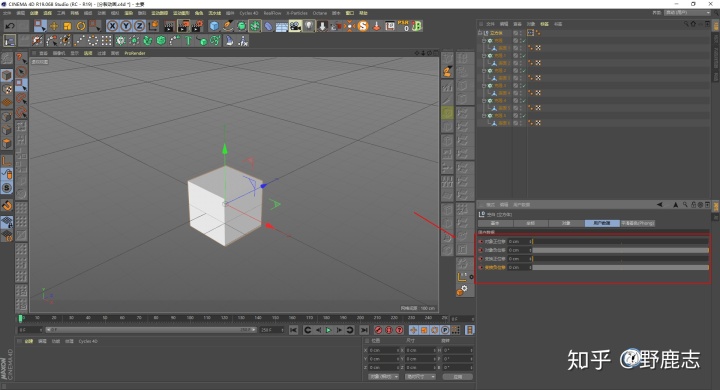Add a cube primitive from the toolbar
This screenshot has height=390, width=720.
214,26
